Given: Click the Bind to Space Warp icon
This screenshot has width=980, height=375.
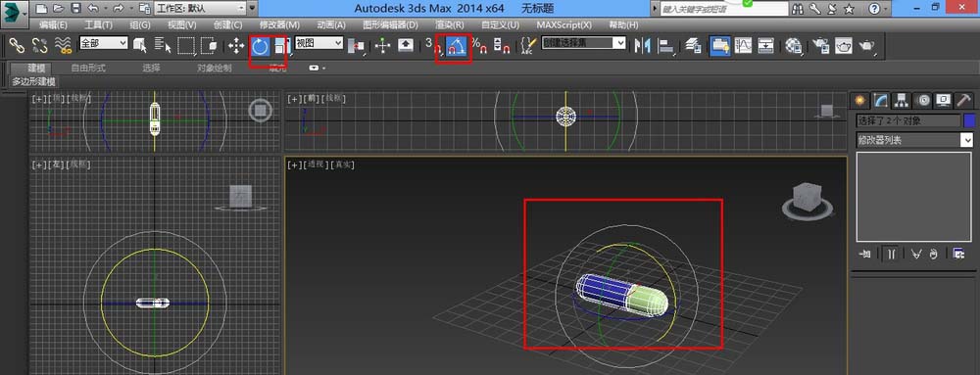Looking at the screenshot, I should (63, 45).
